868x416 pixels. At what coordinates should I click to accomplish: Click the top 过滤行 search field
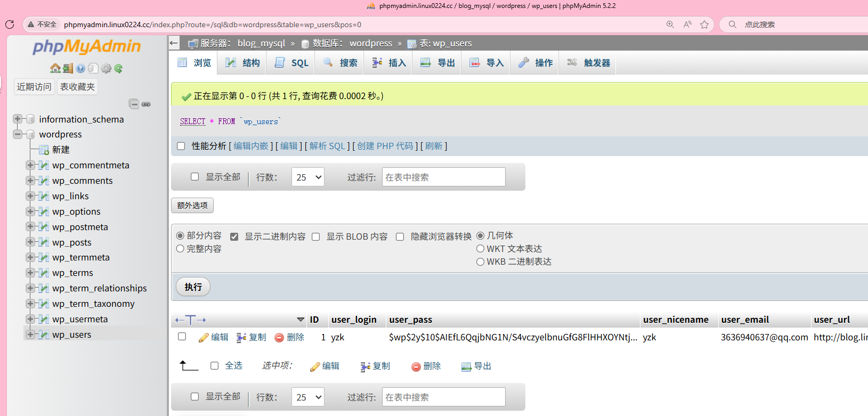(x=444, y=177)
